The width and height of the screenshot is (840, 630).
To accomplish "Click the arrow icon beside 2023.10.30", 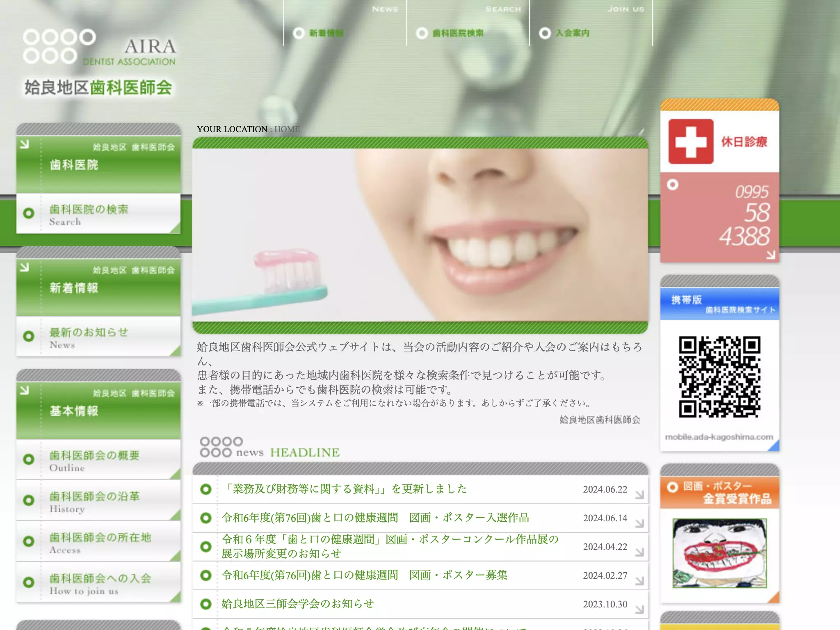I will (639, 609).
